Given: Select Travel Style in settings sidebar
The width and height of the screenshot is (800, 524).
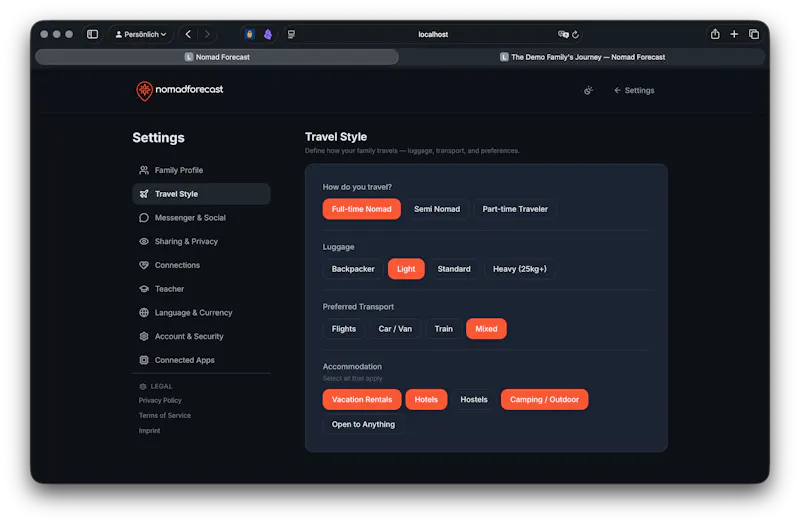Looking at the screenshot, I should click(201, 194).
